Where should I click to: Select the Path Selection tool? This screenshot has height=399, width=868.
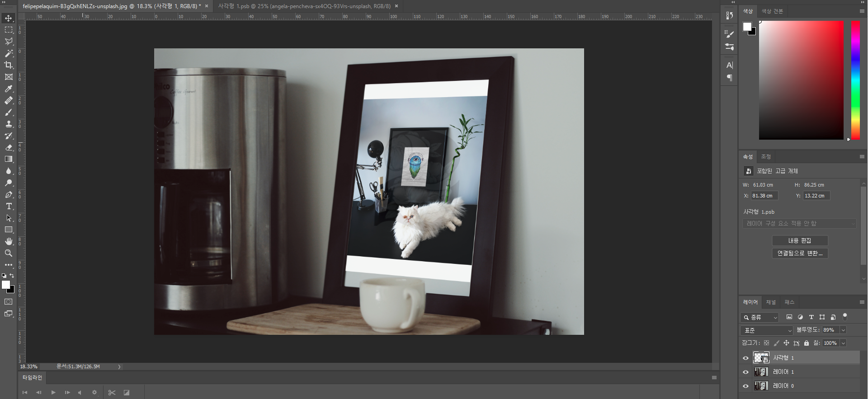pos(9,218)
